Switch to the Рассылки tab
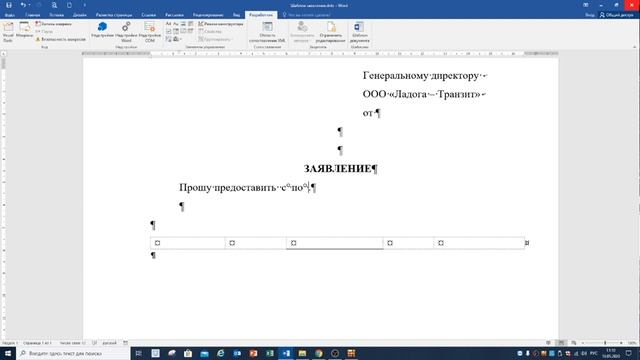 [x=174, y=15]
